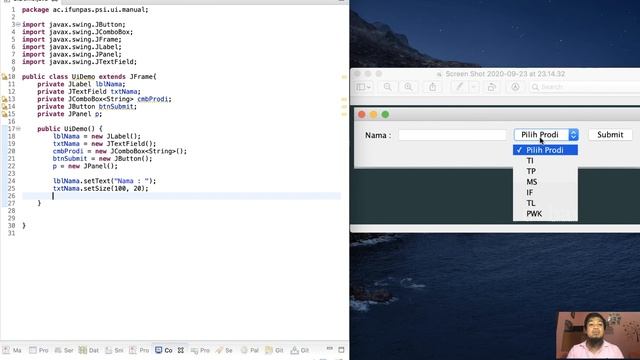Click the btnSubmit field name on line 14
Image resolution: width=640 pixels, height=360 pixels.
[116, 107]
